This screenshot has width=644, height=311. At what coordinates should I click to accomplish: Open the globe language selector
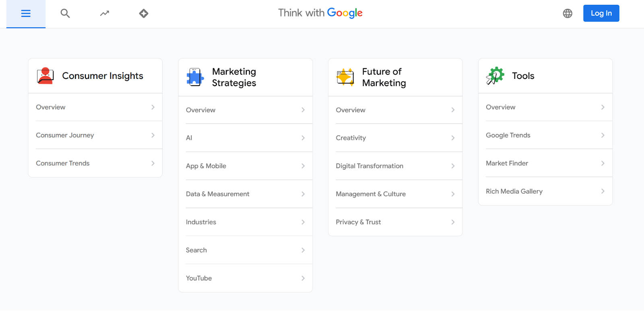568,13
